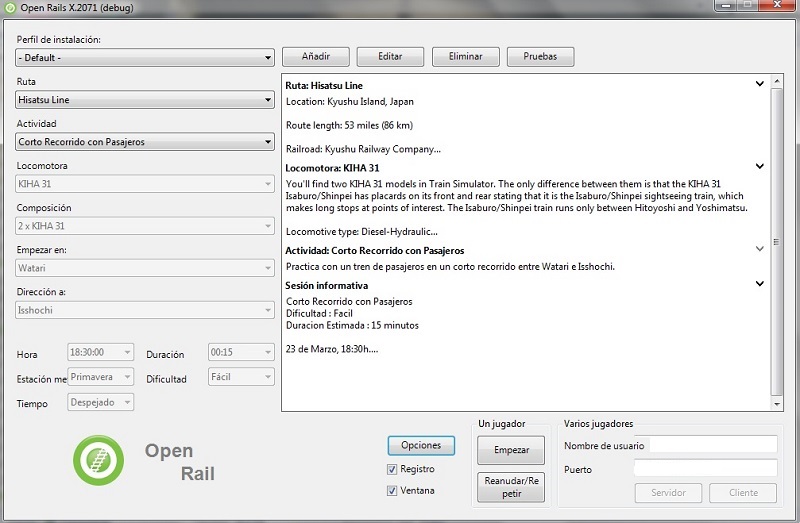This screenshot has width=800, height=523.
Task: Open the Opciones settings button
Action: [421, 445]
